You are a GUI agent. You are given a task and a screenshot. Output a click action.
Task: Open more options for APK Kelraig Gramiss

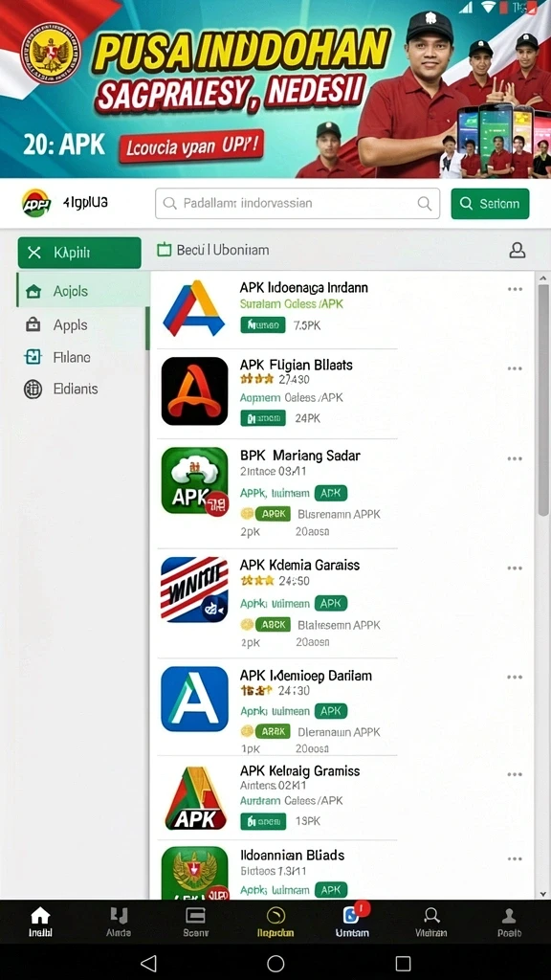pos(515,774)
